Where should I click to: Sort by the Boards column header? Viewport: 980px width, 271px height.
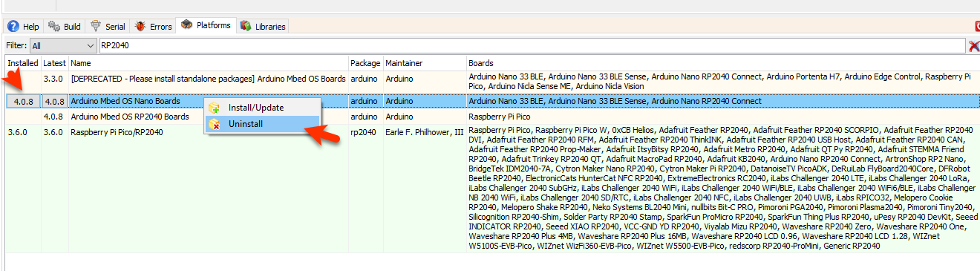722,63
